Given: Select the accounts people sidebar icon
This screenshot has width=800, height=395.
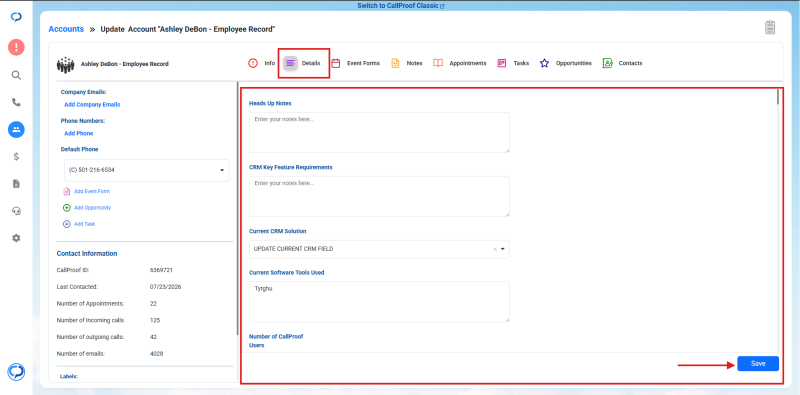Looking at the screenshot, I should (x=16, y=129).
